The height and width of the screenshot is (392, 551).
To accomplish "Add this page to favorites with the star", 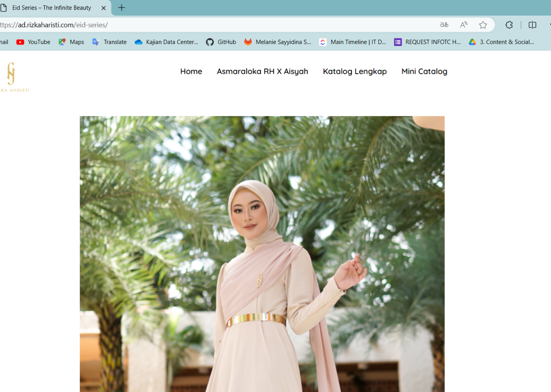I will tap(483, 25).
